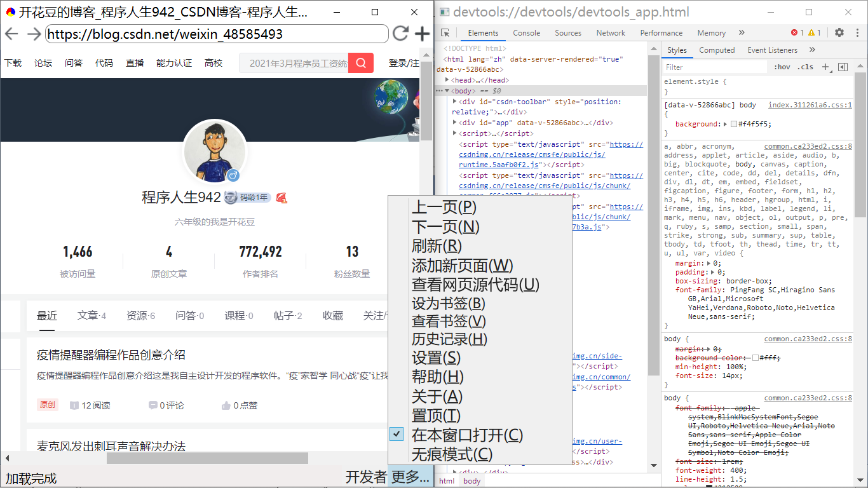Show more Styles sidebar tabs with the chevron
This screenshot has width=868, height=488.
[812, 50]
